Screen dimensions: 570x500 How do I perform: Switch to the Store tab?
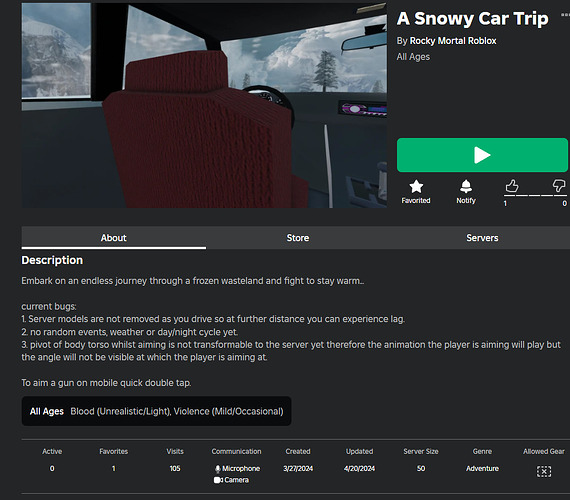[x=298, y=238]
